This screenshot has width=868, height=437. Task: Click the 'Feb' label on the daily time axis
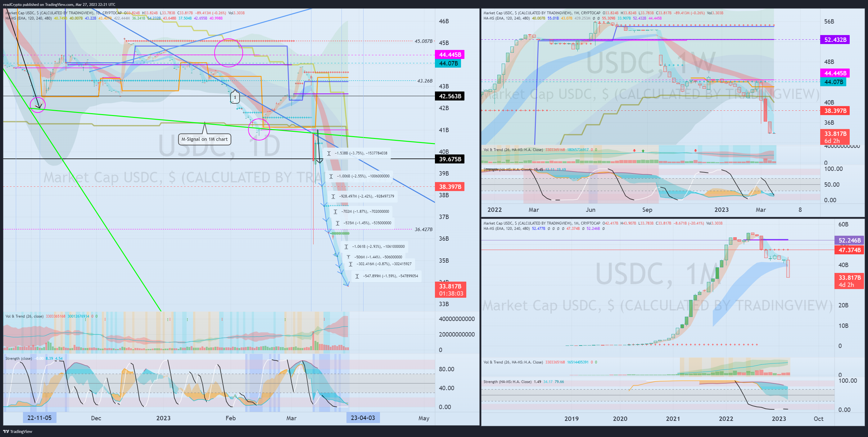pyautogui.click(x=230, y=418)
